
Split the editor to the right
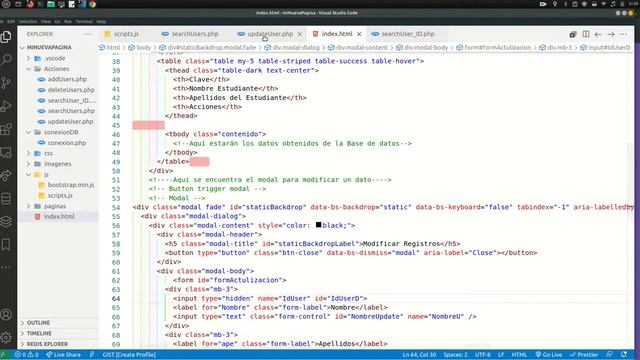point(586,34)
